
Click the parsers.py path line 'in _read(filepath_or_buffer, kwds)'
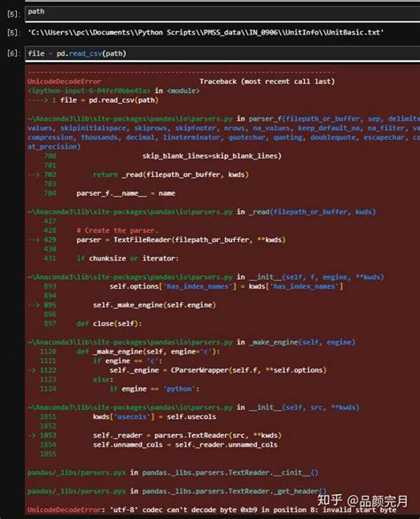pos(202,212)
